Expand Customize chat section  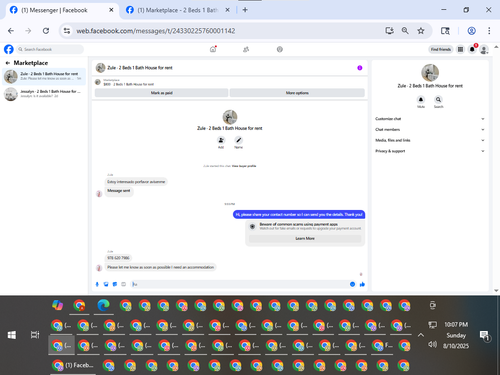pyautogui.click(x=430, y=119)
